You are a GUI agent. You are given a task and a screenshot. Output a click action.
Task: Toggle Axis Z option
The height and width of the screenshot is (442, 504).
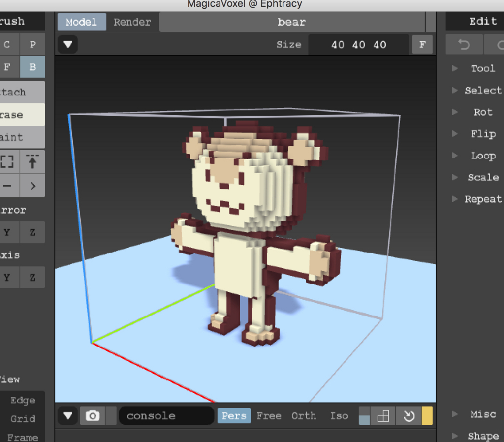[x=32, y=277]
